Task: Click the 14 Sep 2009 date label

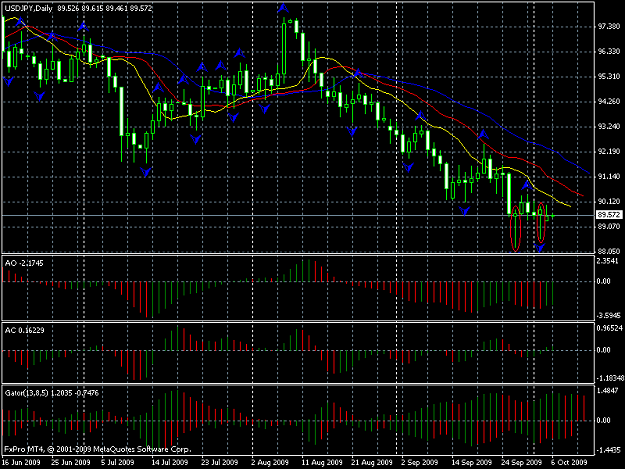Action: (x=472, y=462)
